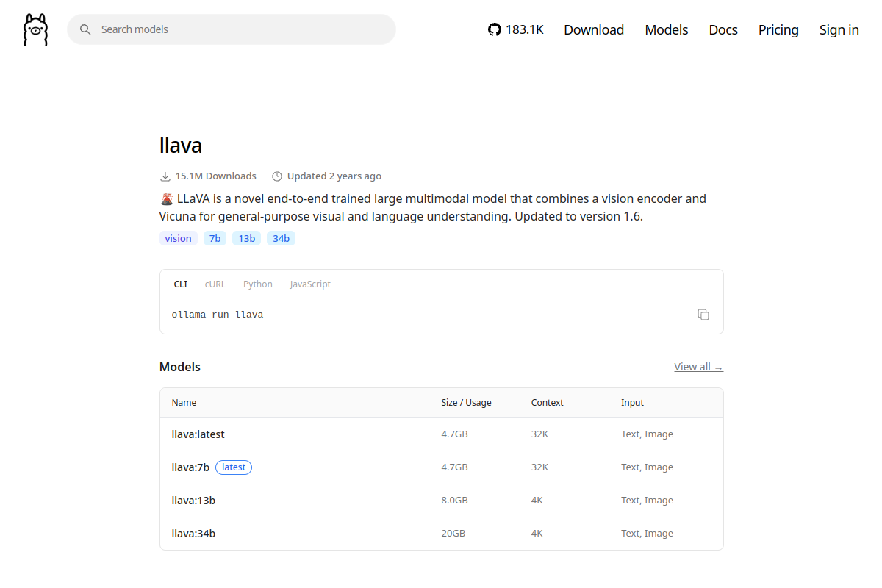Open the GitHub icon showing 183.1K stars
This screenshot has width=882, height=588.
point(516,29)
